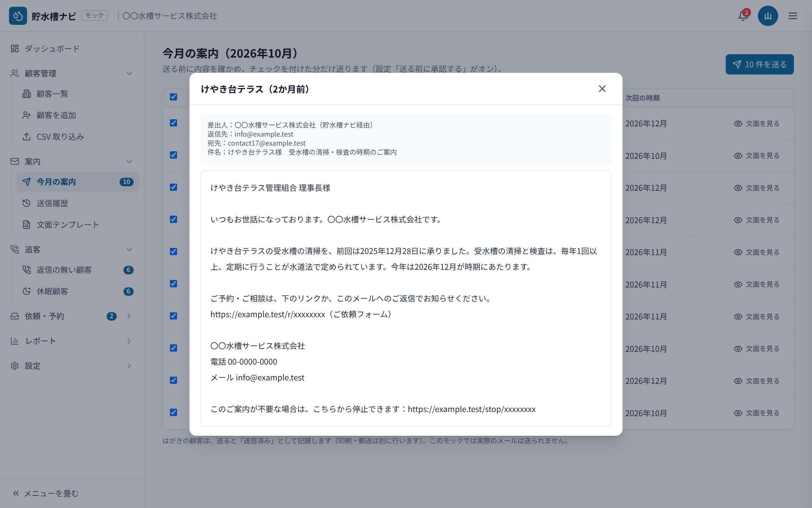Select 今月の案内 sidebar item

pos(77,182)
